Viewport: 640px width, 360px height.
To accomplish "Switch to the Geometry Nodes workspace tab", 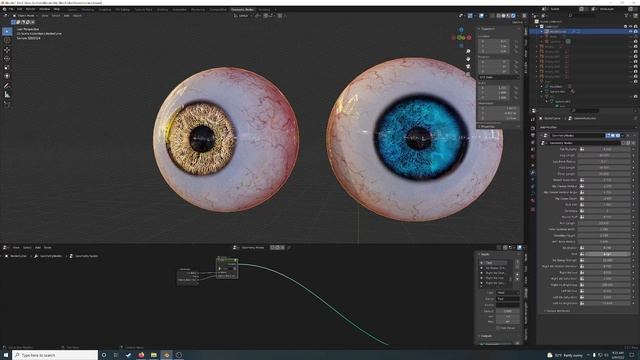I will (242, 9).
